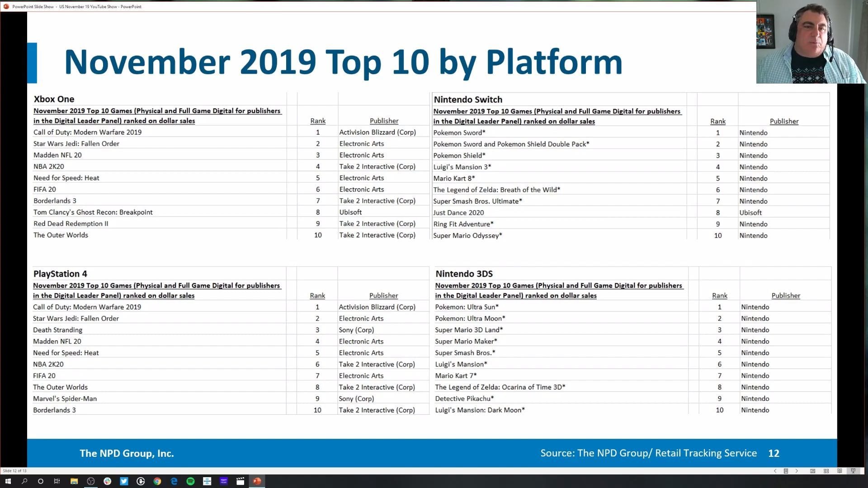Open Spotify from the taskbar
This screenshot has width=868, height=488.
coord(190,481)
